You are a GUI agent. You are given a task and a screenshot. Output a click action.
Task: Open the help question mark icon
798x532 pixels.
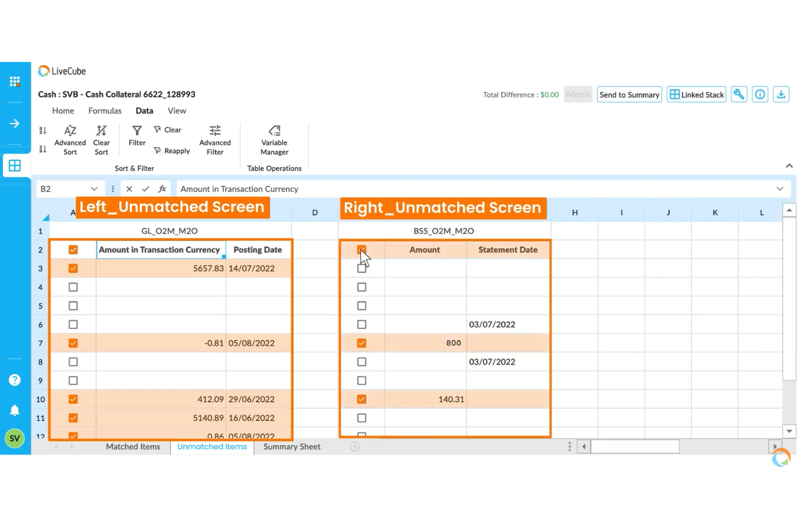(x=15, y=380)
